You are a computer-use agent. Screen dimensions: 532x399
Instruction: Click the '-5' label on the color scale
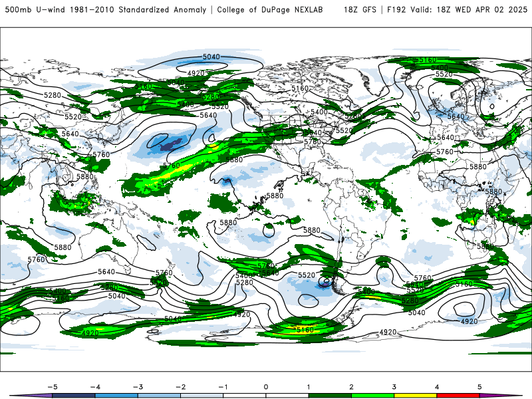tap(53, 387)
